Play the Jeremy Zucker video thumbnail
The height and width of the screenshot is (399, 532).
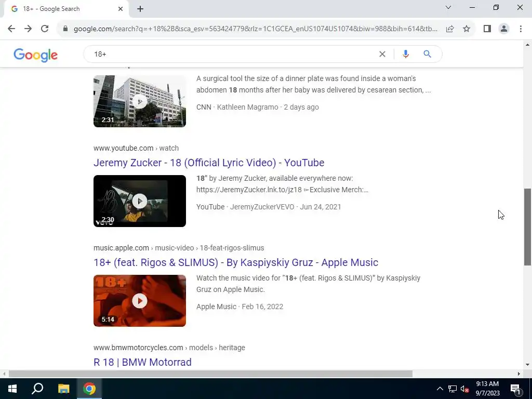click(x=140, y=201)
